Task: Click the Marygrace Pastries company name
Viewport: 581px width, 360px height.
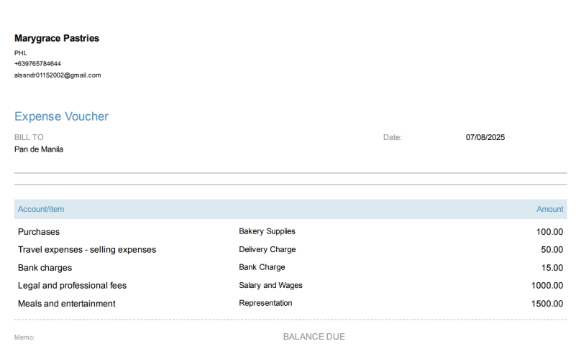Action: [x=57, y=38]
